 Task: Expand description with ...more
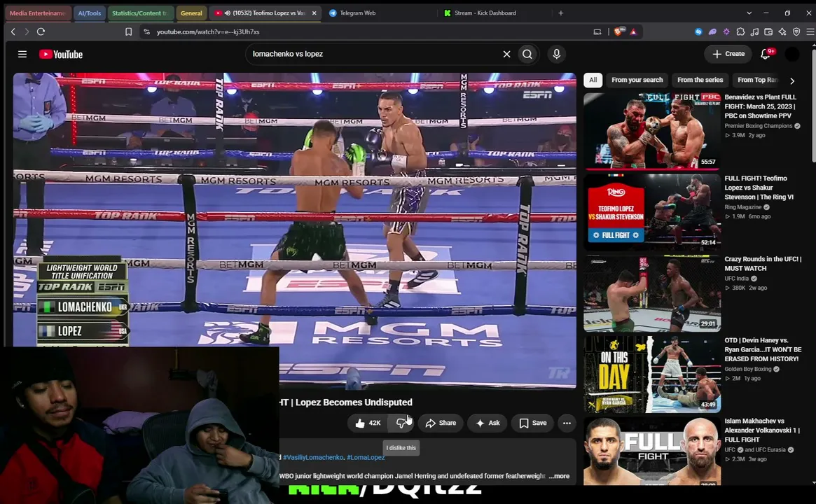[560, 476]
